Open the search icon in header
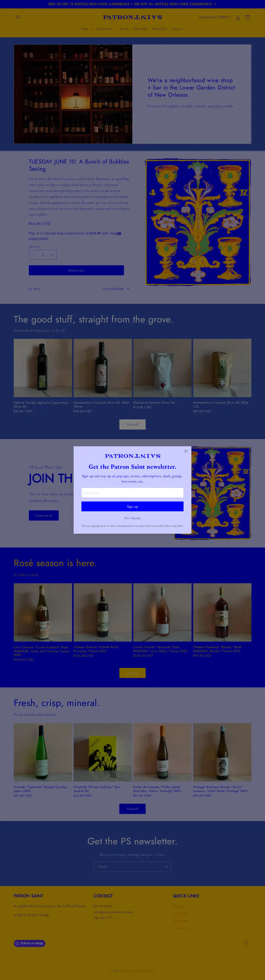 point(18,17)
